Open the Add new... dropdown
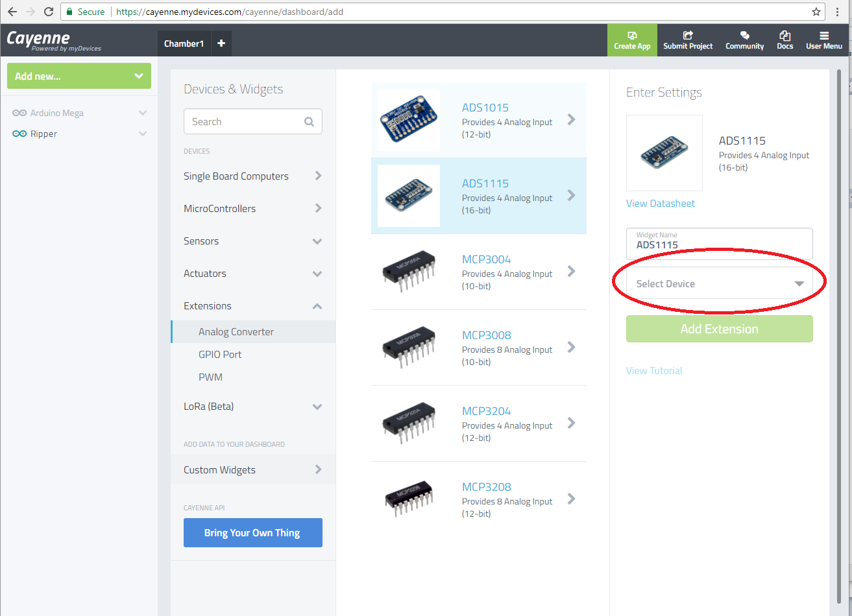The image size is (852, 616). pos(79,76)
